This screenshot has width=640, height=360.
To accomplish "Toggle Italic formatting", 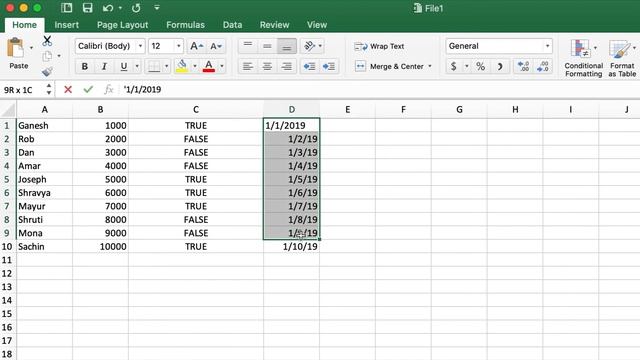I will [x=104, y=66].
